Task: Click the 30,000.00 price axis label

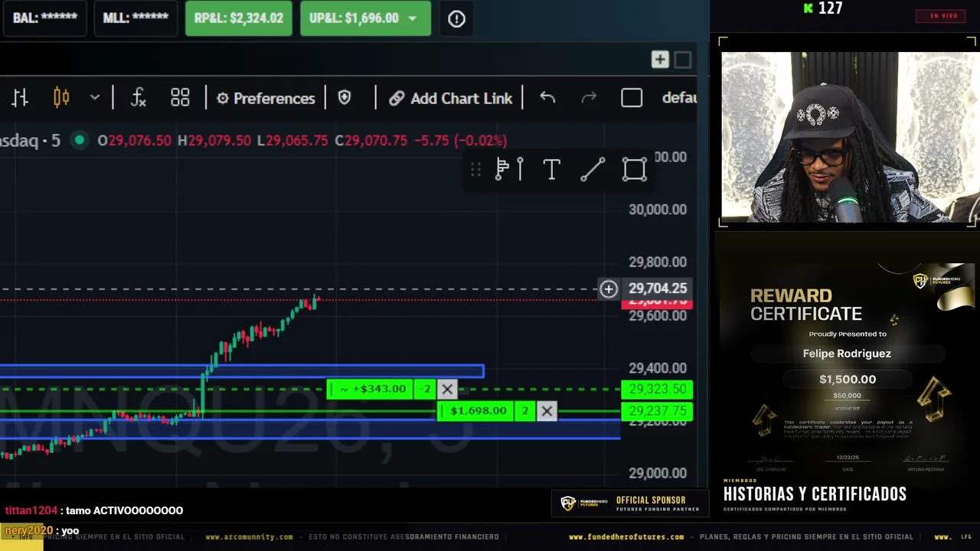Action: (x=658, y=210)
